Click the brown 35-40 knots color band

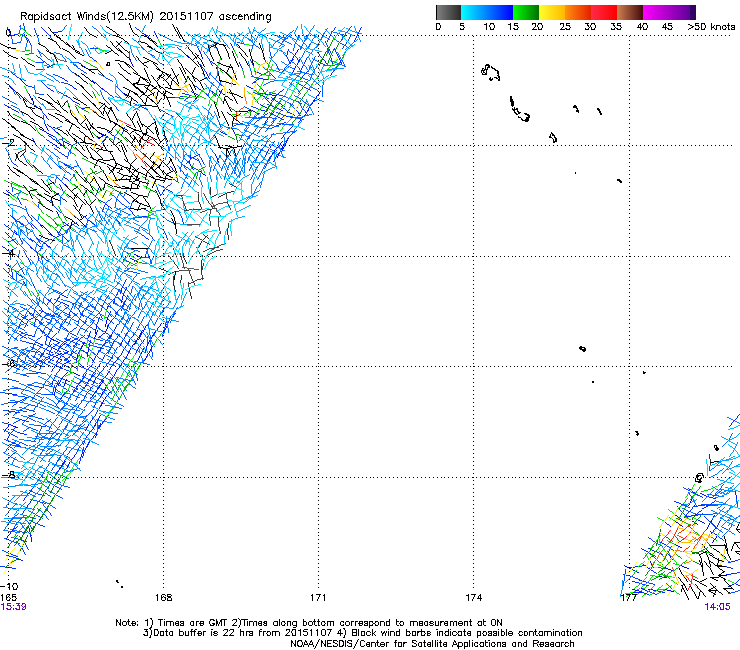630,12
